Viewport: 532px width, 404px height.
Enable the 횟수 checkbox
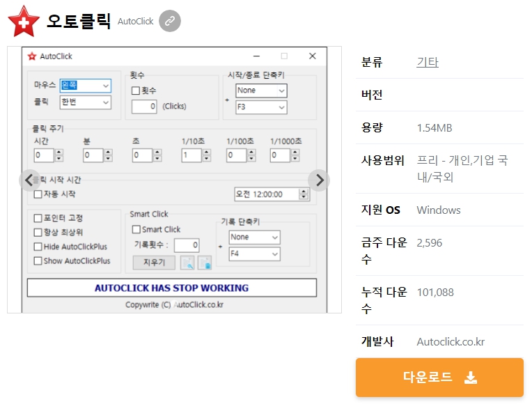click(135, 91)
